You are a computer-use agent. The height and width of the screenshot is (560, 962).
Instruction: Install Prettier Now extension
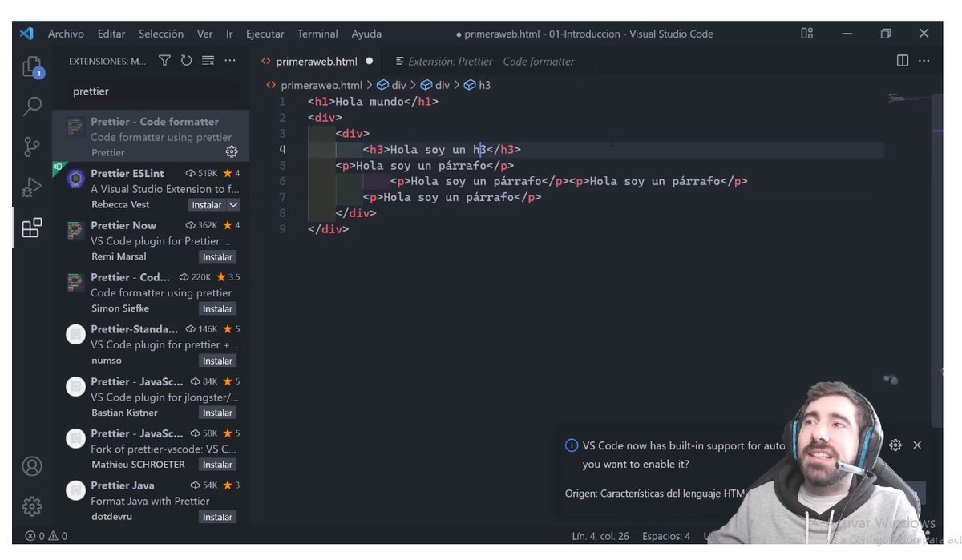point(217,257)
